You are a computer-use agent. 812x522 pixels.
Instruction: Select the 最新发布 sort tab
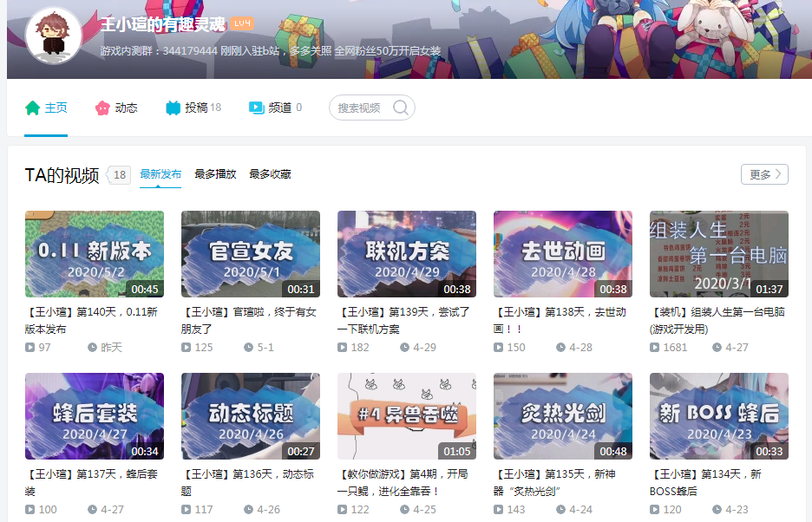click(x=160, y=173)
